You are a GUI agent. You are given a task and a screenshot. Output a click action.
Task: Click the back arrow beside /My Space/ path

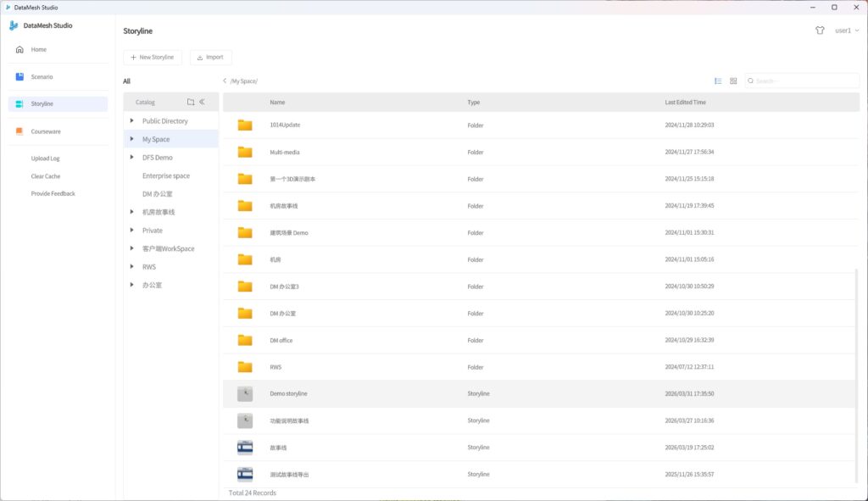tap(225, 81)
